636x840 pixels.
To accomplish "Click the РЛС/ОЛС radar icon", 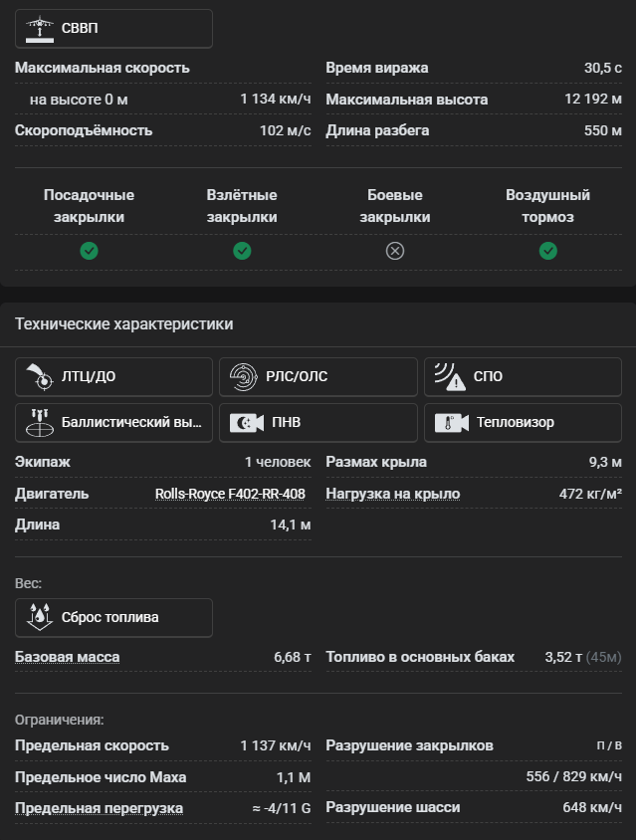I will (x=243, y=377).
